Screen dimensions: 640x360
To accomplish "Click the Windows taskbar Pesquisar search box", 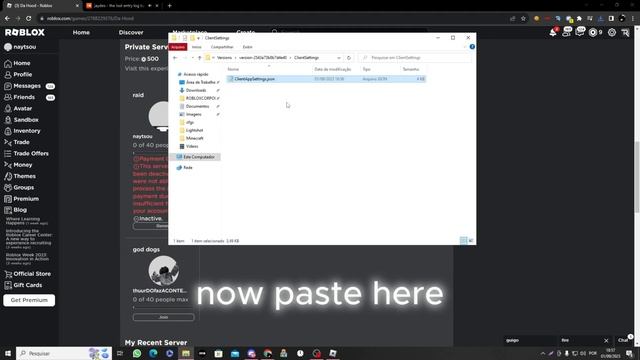I will [64, 353].
